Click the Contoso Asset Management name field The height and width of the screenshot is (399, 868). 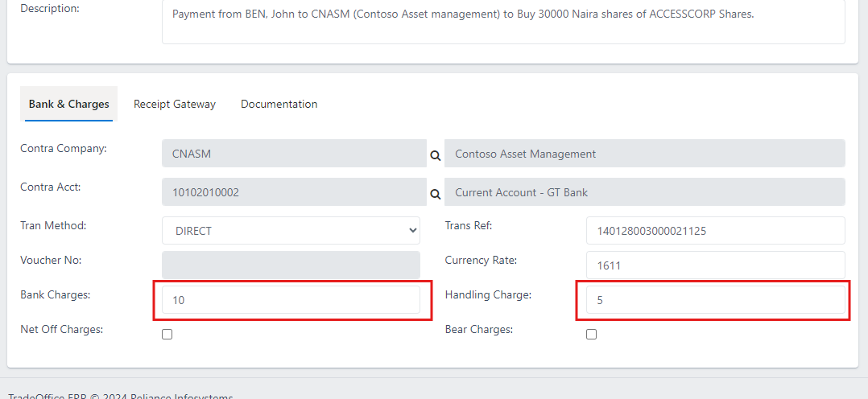645,154
